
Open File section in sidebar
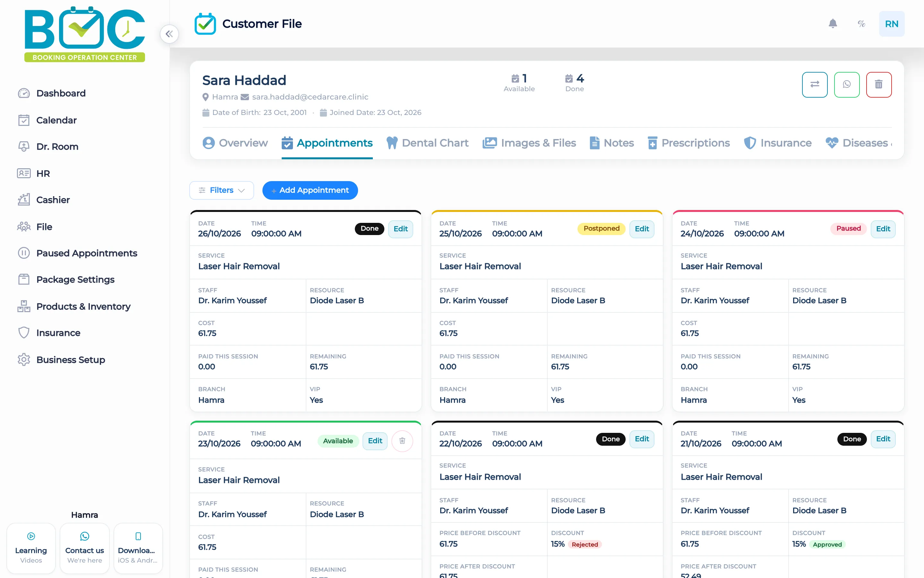[34, 227]
